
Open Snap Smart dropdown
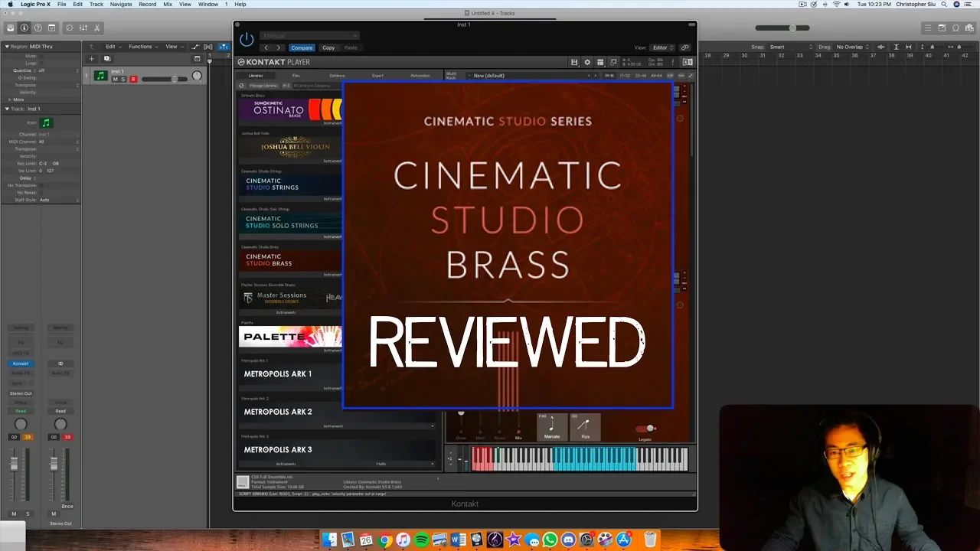pyautogui.click(x=790, y=47)
